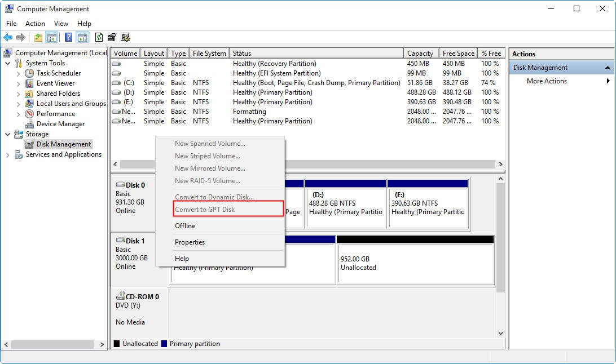Click the Local Users and Groups icon

pos(29,104)
